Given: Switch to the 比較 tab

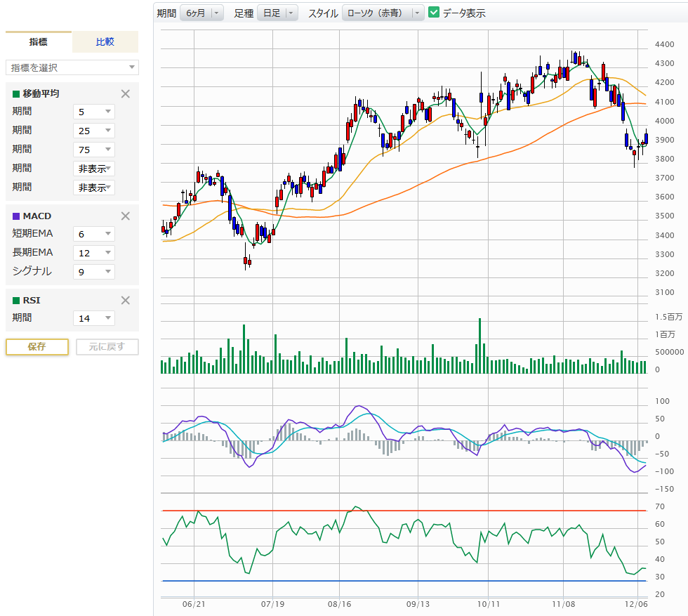Looking at the screenshot, I should 105,42.
